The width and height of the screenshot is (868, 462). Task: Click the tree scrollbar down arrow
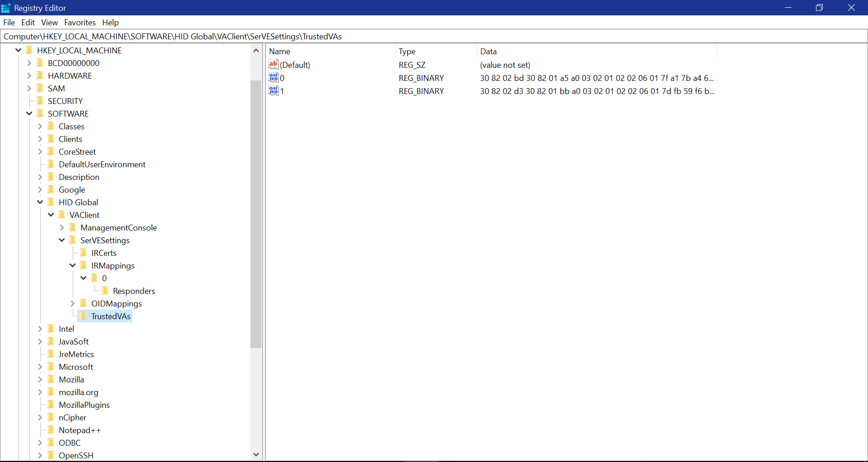256,455
